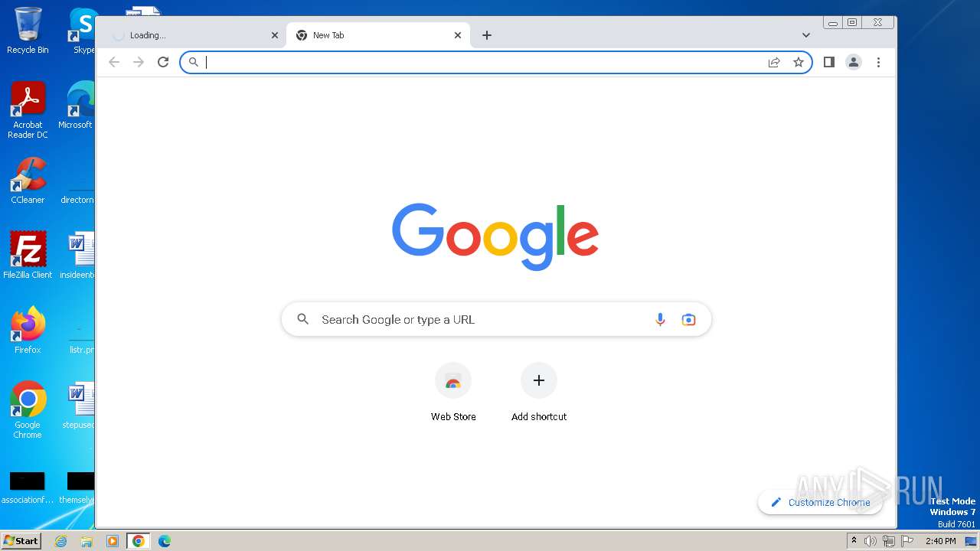Close the New Tab tab
Screen dimensions: 980x551
click(x=458, y=35)
